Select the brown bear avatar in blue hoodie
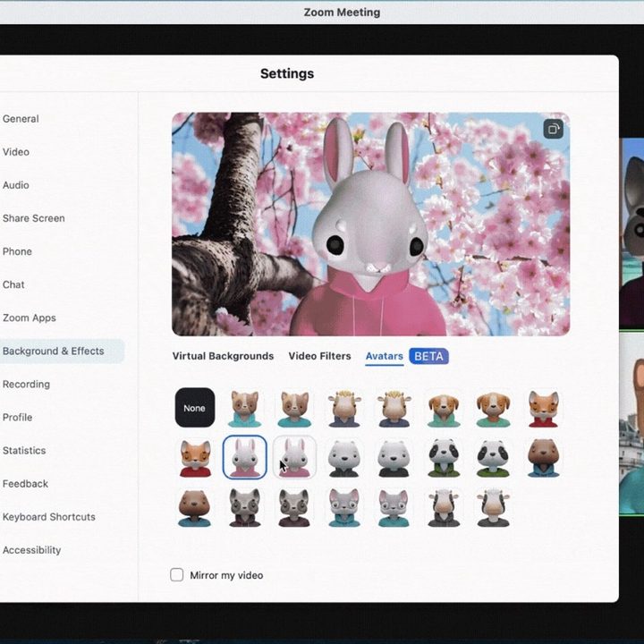This screenshot has height=644, width=644. pos(544,458)
